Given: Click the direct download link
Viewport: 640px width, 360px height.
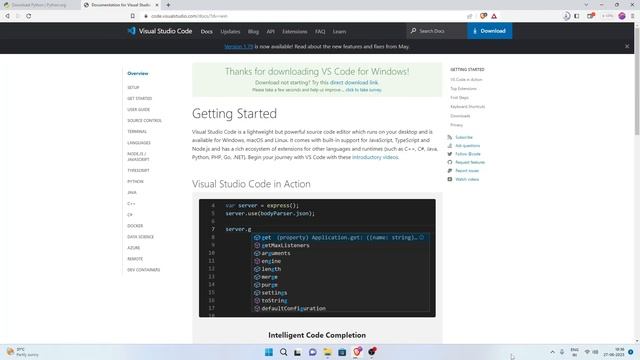Looking at the screenshot, I should point(354,82).
